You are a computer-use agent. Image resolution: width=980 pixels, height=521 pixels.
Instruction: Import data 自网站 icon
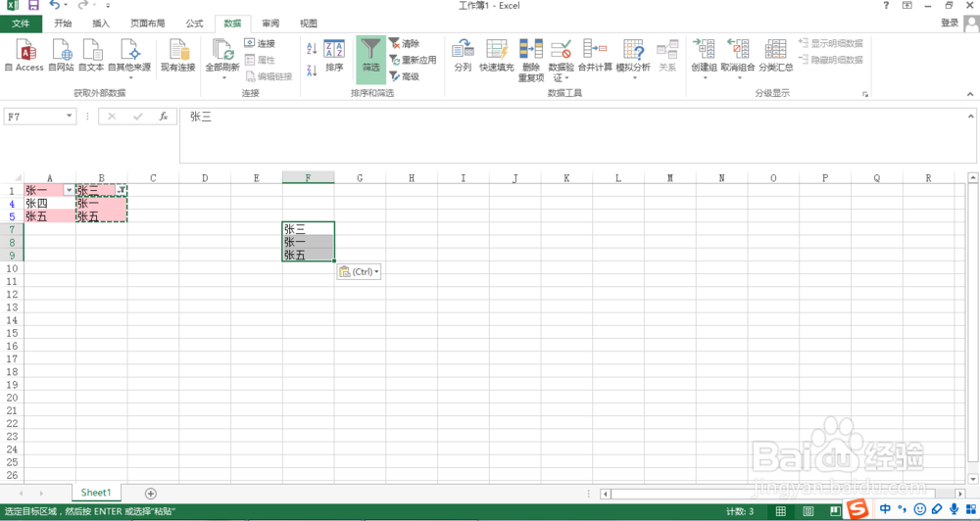coord(61,54)
